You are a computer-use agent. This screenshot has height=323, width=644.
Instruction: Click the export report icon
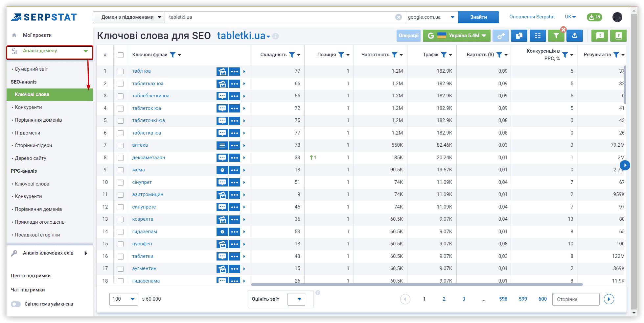coord(575,36)
